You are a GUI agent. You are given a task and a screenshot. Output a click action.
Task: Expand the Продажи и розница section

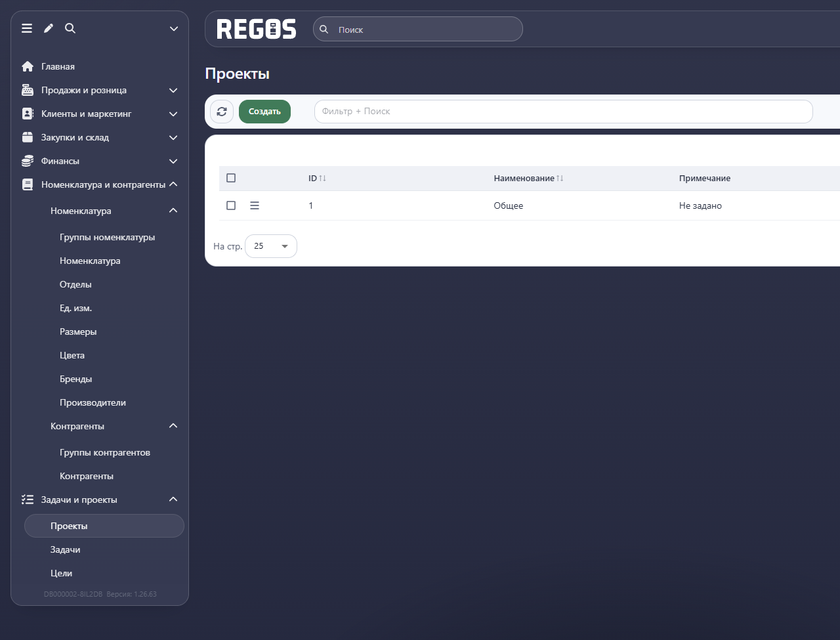coord(173,90)
